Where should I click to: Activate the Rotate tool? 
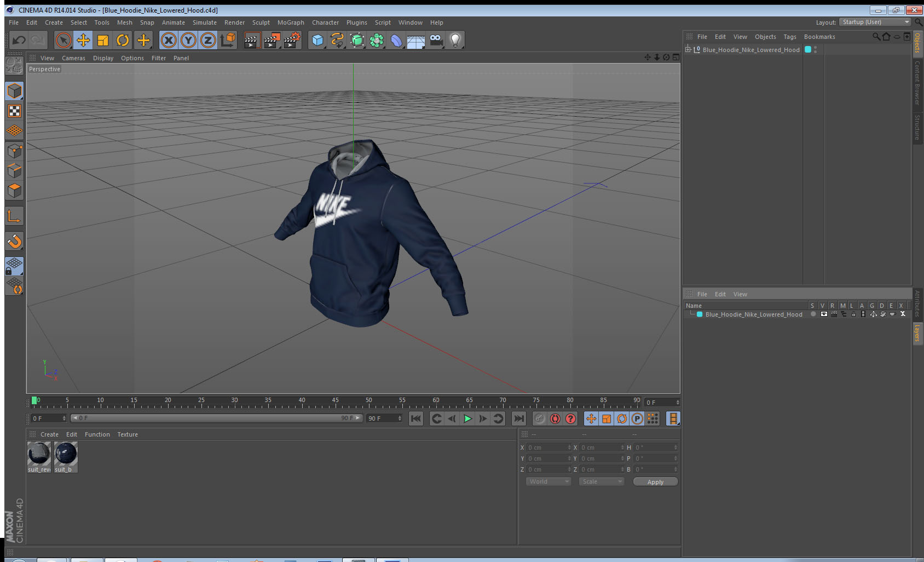point(123,40)
